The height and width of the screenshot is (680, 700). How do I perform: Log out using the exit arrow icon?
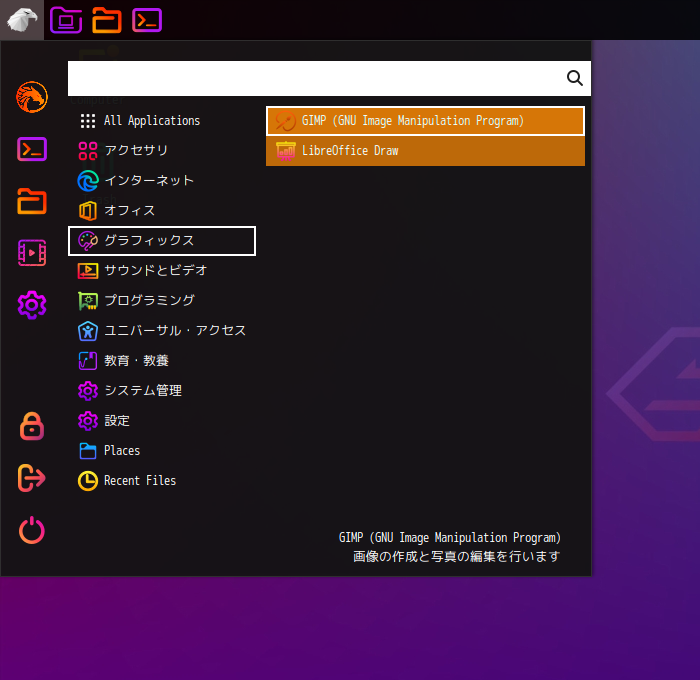coord(32,478)
